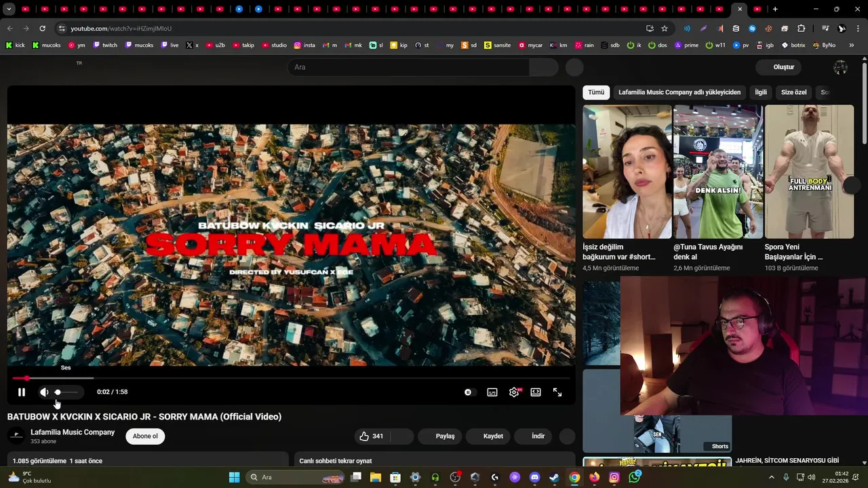This screenshot has width=868, height=488.
Task: Open the cookie extension icon
Action: click(768, 28)
